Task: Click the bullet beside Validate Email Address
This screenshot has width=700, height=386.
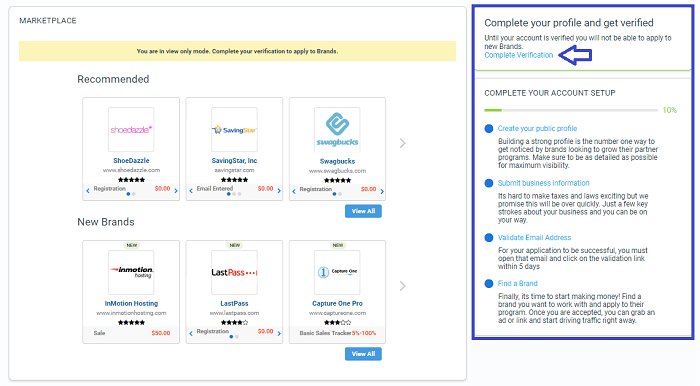Action: click(489, 237)
